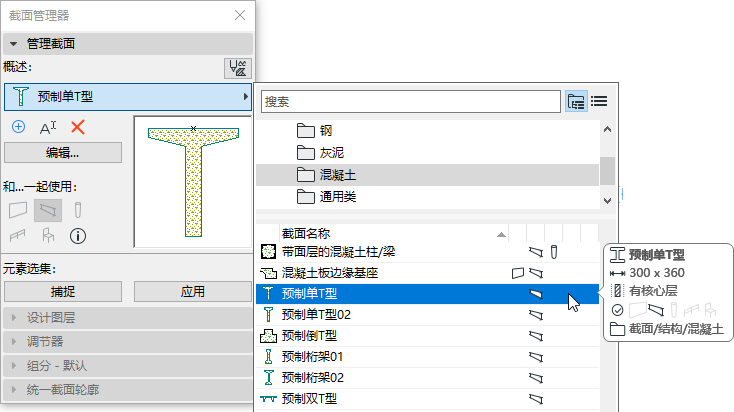Select 混凝土板边缘基座 profile row
Image resolution: width=734 pixels, height=412 pixels.
427,273
